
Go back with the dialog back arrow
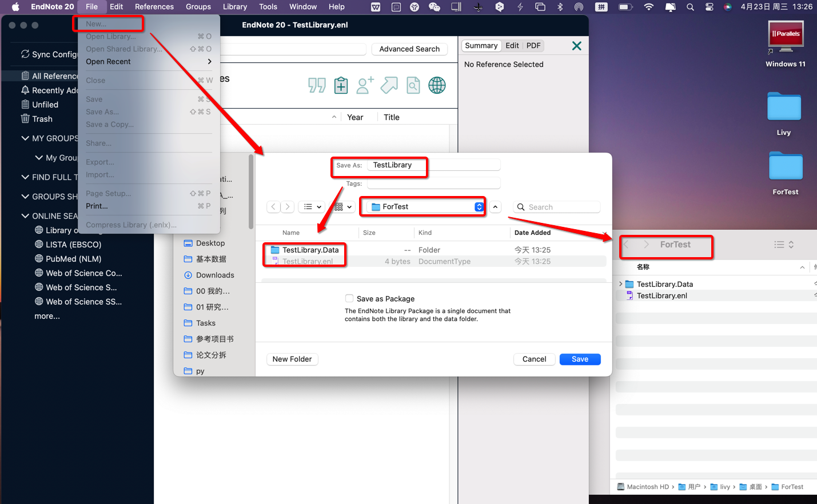[273, 207]
